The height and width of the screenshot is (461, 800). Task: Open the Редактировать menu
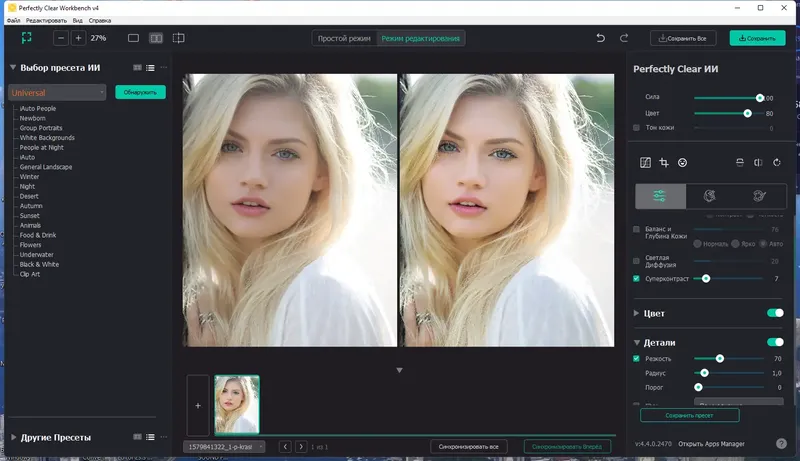[46, 20]
